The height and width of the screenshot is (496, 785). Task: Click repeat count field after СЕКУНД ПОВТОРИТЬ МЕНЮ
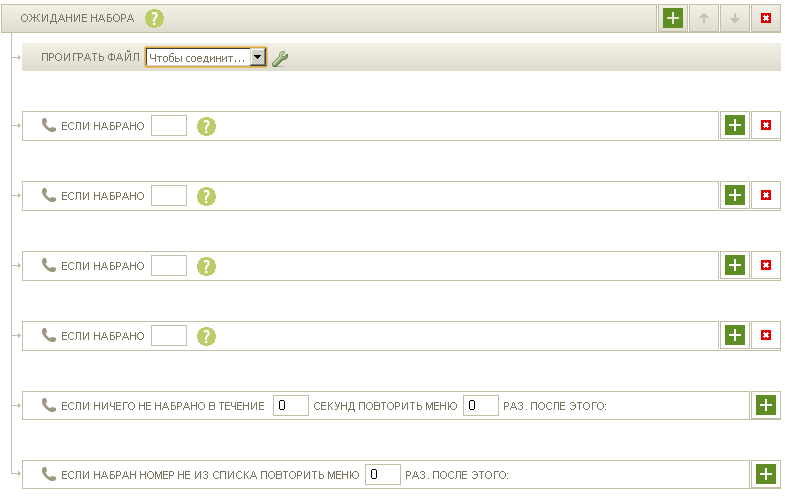pos(481,405)
